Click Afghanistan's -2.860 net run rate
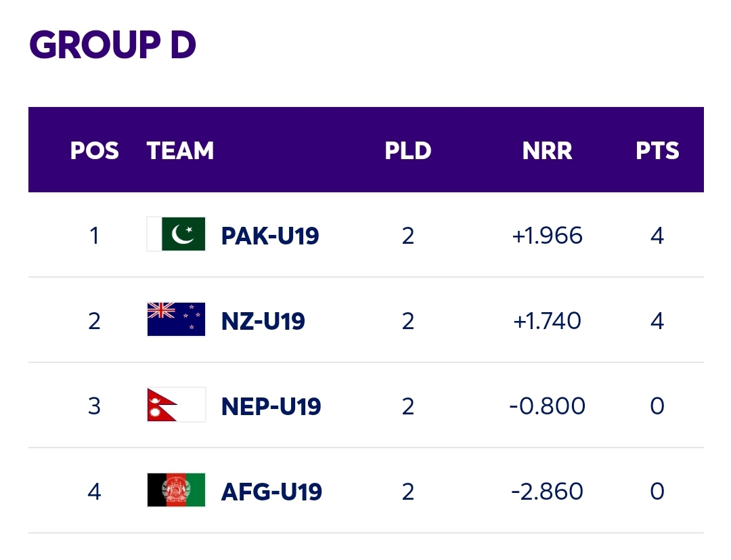The image size is (731, 560). [547, 492]
